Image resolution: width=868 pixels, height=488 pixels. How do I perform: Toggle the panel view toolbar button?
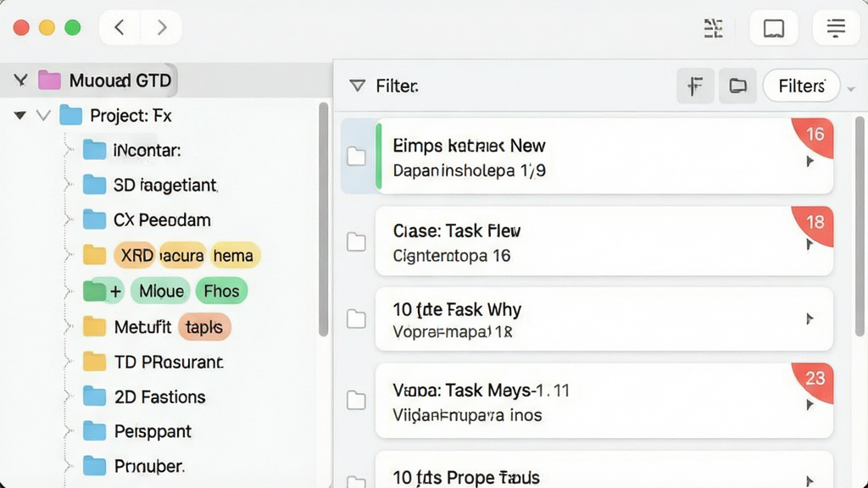click(x=773, y=28)
